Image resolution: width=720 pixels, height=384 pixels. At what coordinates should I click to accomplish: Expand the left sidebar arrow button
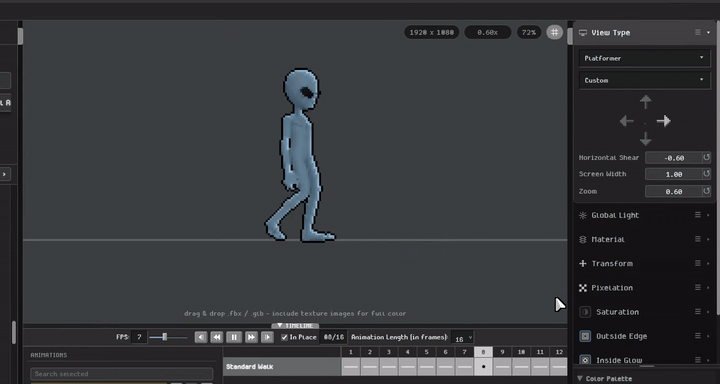(5, 174)
